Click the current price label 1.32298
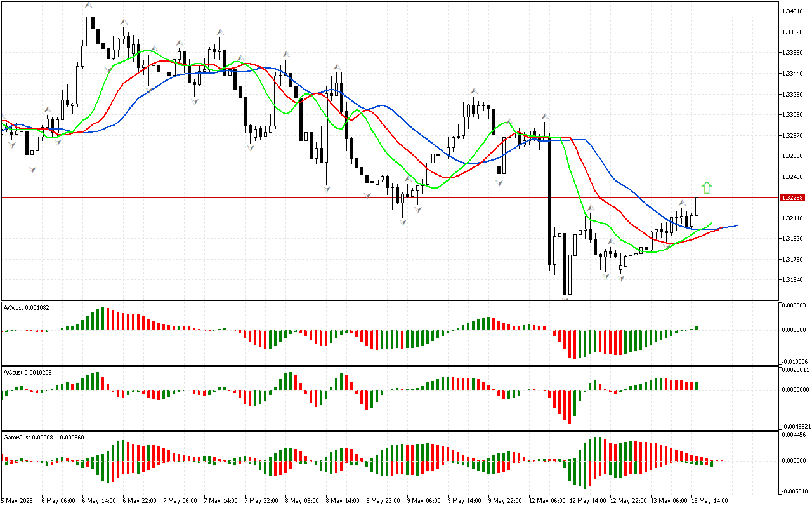Viewport: 812px width, 508px height. pos(793,198)
